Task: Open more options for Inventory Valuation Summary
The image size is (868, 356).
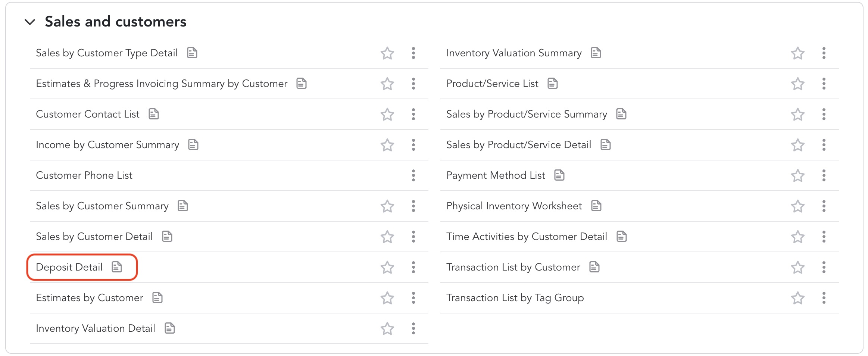Action: pyautogui.click(x=824, y=53)
